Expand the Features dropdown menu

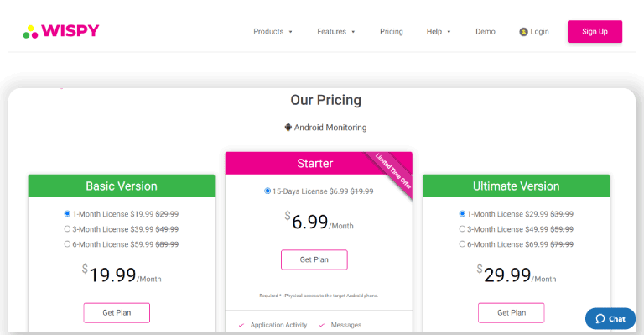coord(336,32)
